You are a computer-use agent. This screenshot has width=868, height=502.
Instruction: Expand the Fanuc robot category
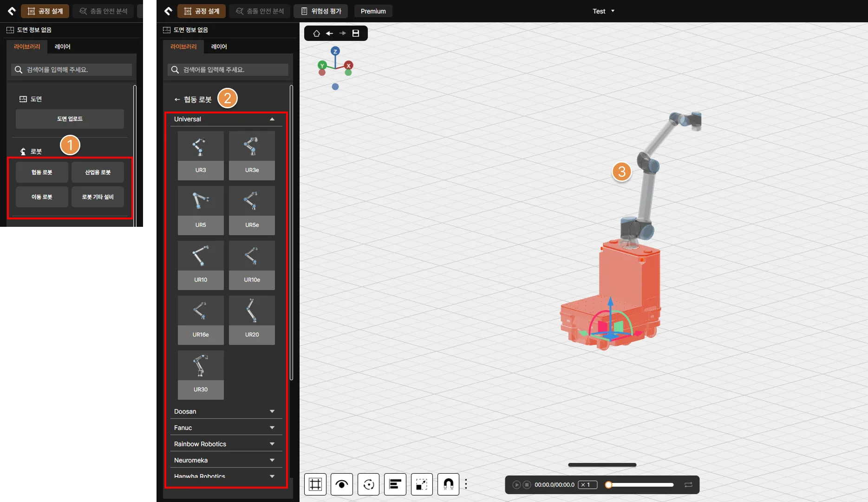[226, 428]
